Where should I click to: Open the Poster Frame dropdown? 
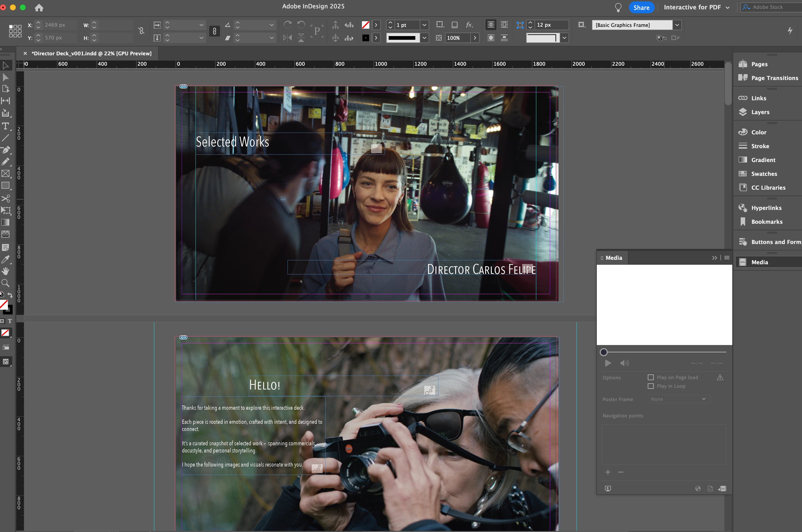[x=678, y=399]
